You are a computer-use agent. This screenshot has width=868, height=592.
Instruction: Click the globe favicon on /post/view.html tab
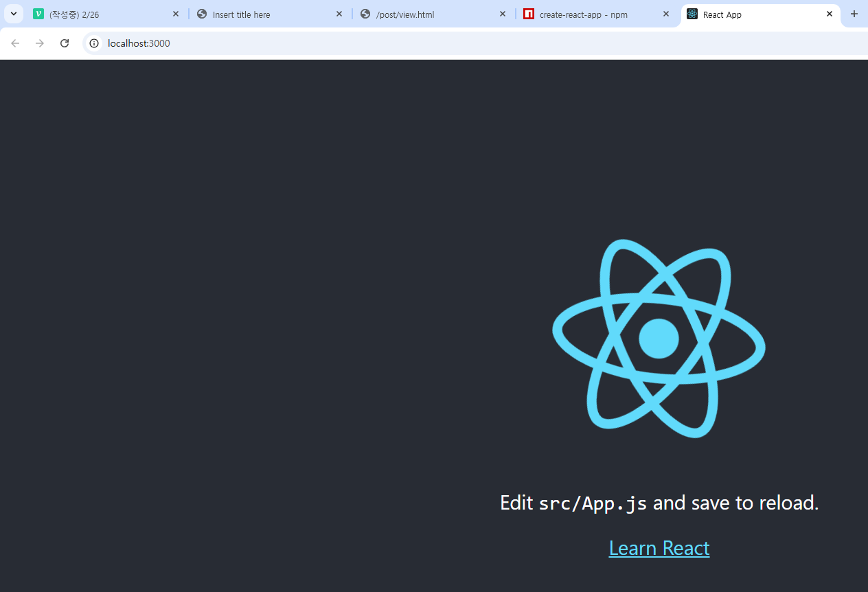(x=365, y=14)
